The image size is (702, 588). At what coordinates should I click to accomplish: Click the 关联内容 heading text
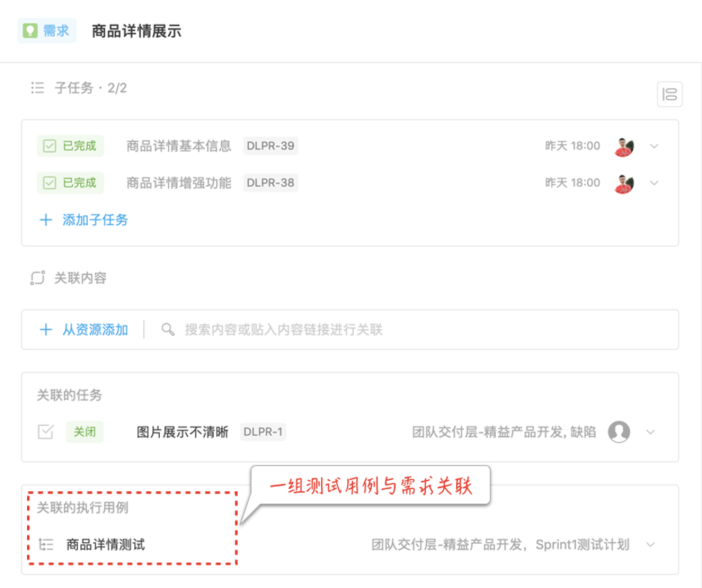80,277
